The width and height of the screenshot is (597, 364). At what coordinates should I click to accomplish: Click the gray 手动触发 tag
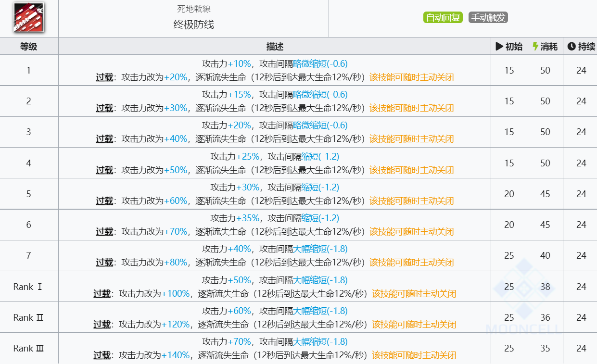point(488,18)
